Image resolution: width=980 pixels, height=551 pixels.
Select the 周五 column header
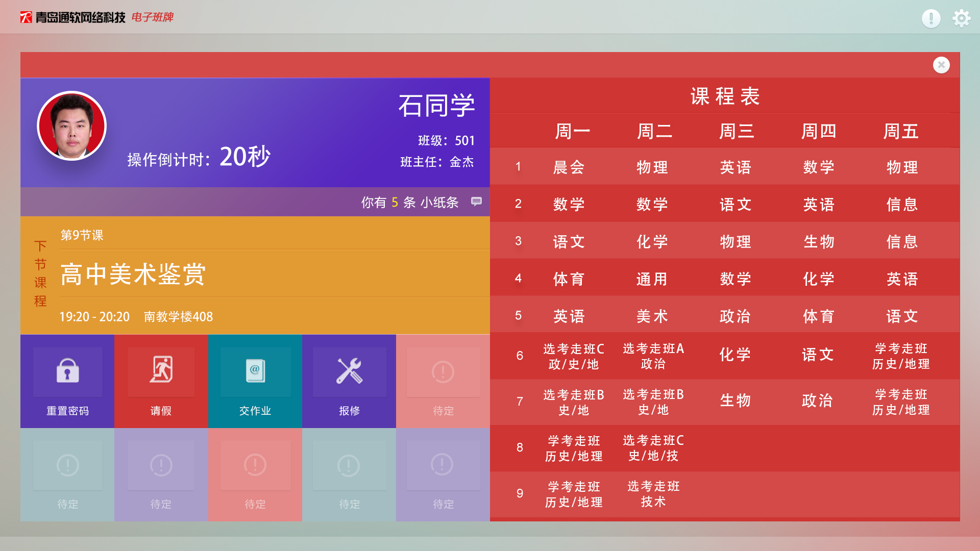901,131
